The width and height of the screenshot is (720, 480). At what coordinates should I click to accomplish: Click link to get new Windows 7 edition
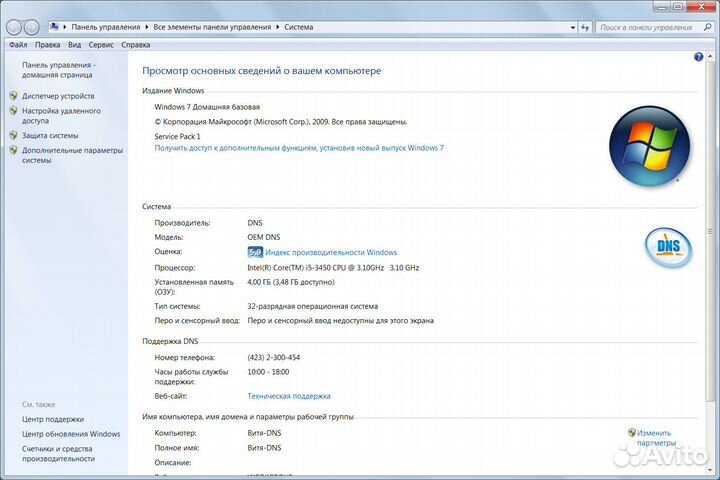click(x=299, y=148)
